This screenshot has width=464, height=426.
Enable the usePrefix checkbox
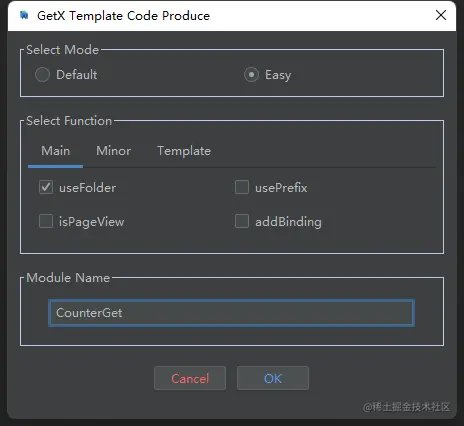click(242, 187)
